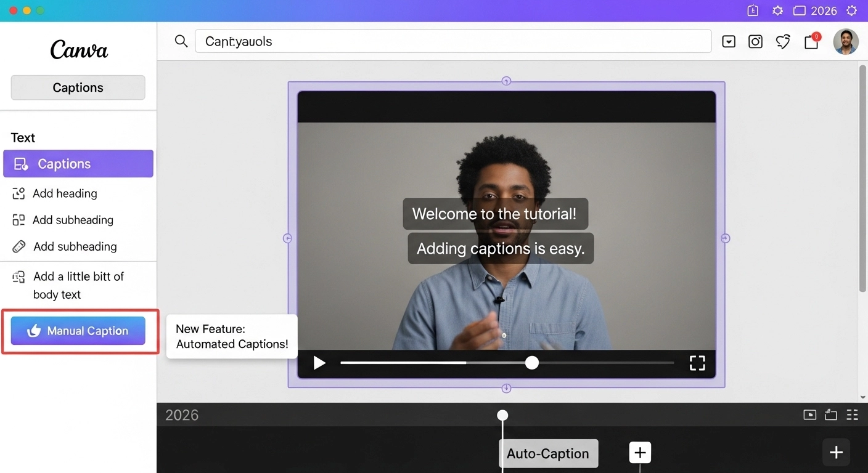Click the media frame icon in timeline bar
The width and height of the screenshot is (868, 473).
[810, 415]
